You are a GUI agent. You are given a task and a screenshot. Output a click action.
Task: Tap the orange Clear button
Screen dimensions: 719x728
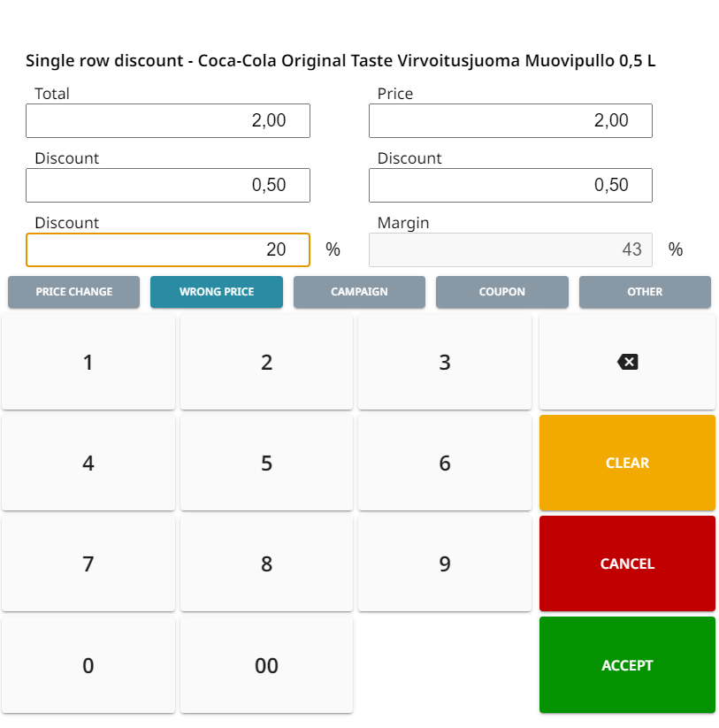[627, 463]
